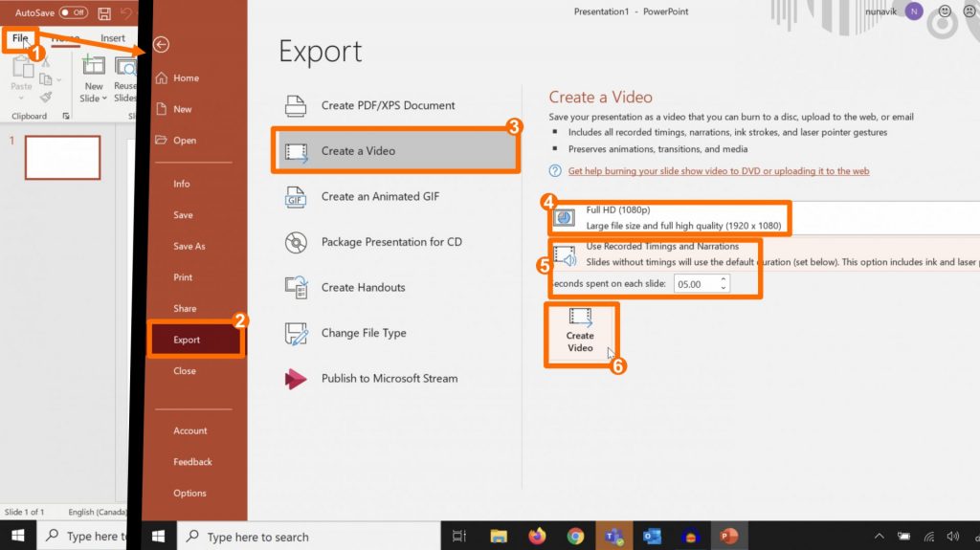Click the save icon in title bar

click(x=104, y=13)
